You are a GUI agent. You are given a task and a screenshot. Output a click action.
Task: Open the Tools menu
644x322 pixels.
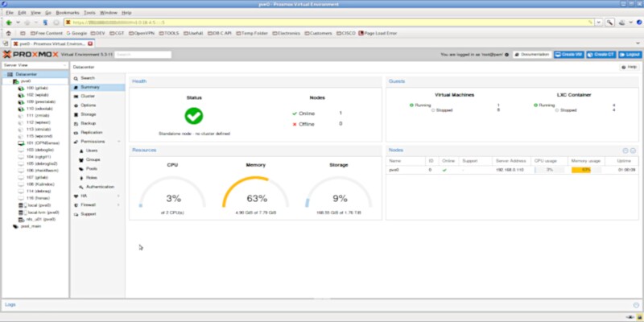(89, 13)
